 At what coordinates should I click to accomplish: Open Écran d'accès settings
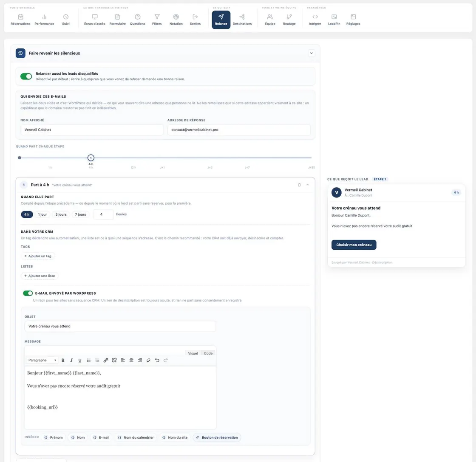[95, 20]
